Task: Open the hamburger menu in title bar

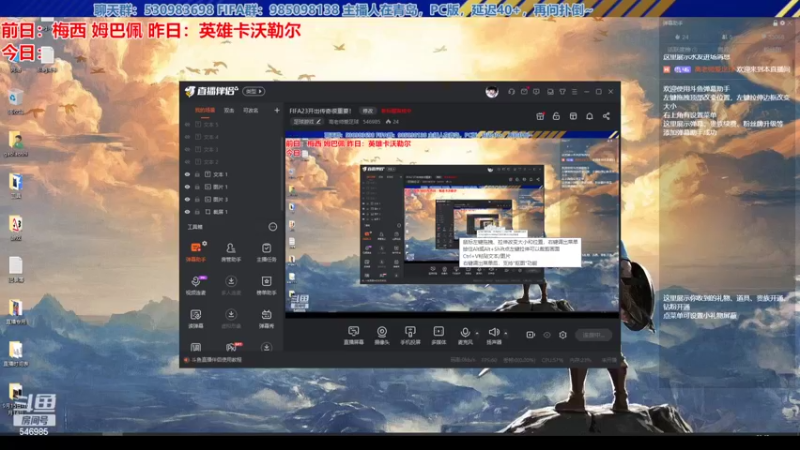Action: tap(574, 91)
